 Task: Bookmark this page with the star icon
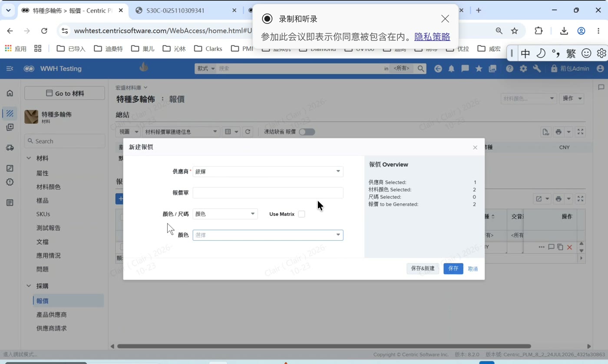[515, 31]
